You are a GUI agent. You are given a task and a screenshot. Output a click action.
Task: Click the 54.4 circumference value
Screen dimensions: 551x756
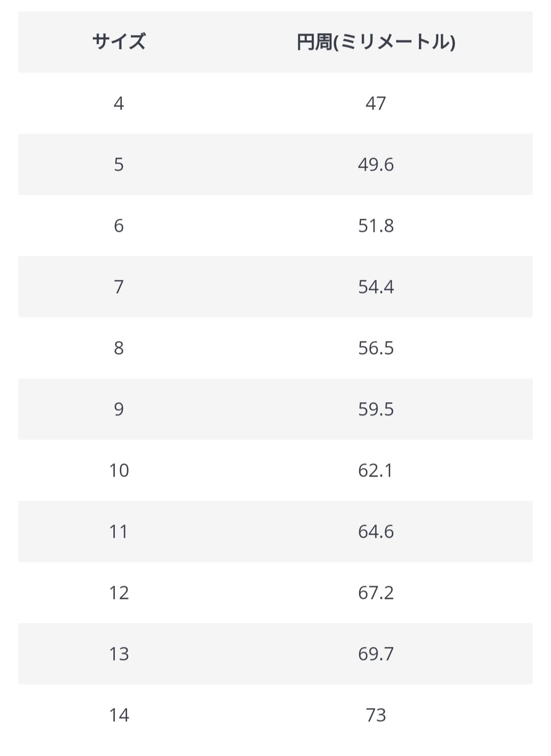[x=376, y=287]
